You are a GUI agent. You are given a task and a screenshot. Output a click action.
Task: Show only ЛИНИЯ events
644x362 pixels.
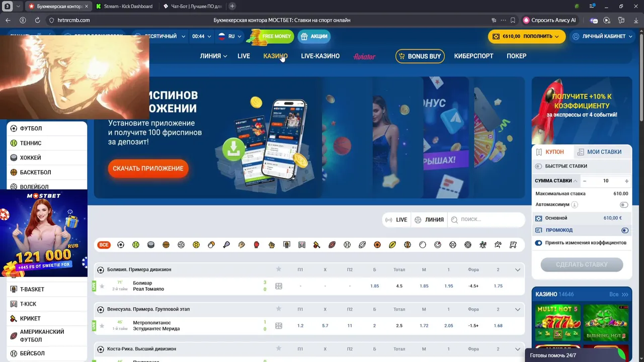[429, 220]
